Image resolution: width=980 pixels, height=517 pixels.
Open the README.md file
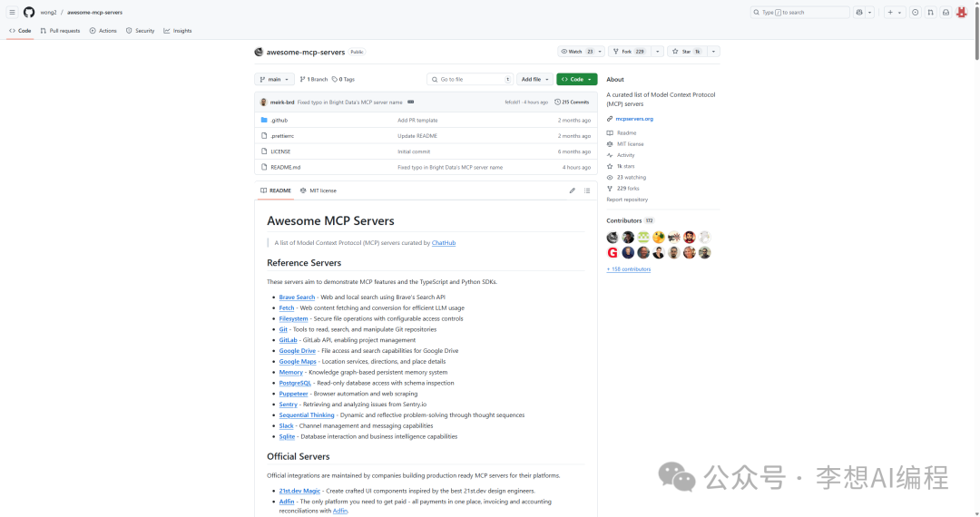click(285, 167)
